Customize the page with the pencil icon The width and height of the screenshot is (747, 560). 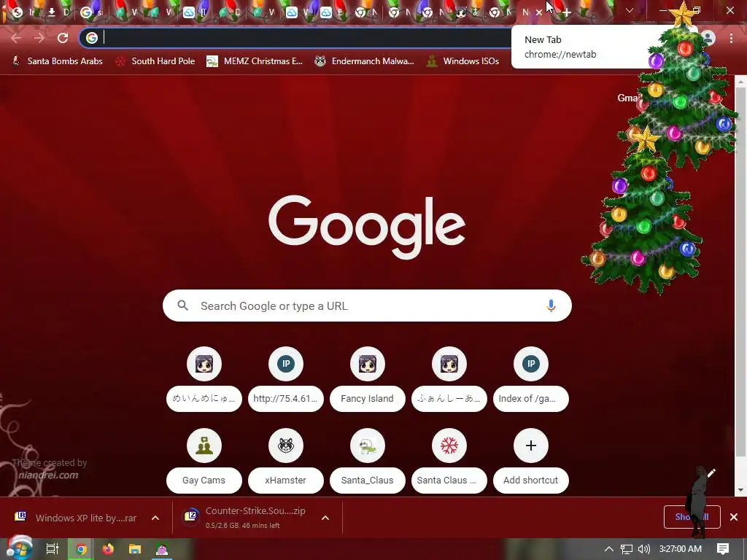pyautogui.click(x=711, y=472)
